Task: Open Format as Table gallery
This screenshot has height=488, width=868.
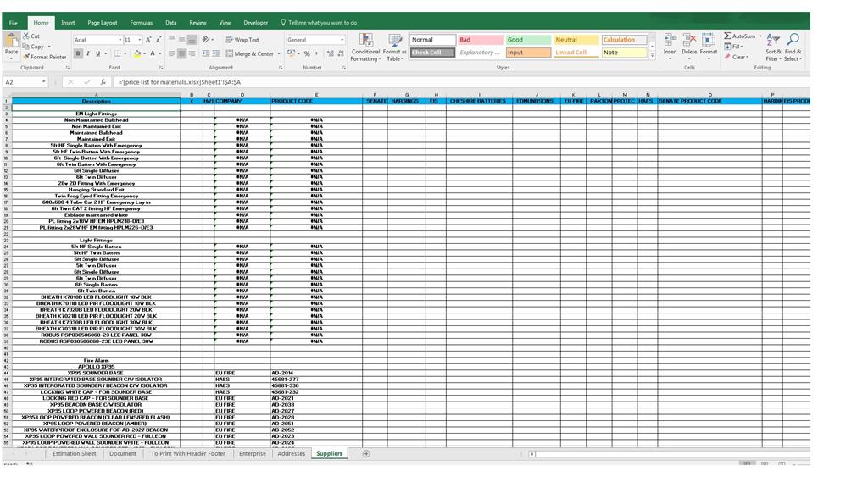Action: pyautogui.click(x=395, y=47)
